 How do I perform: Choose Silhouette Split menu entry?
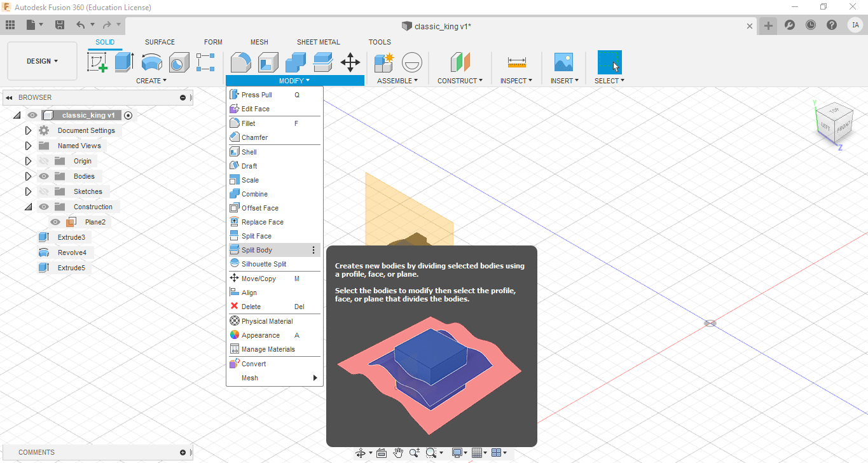click(275, 264)
